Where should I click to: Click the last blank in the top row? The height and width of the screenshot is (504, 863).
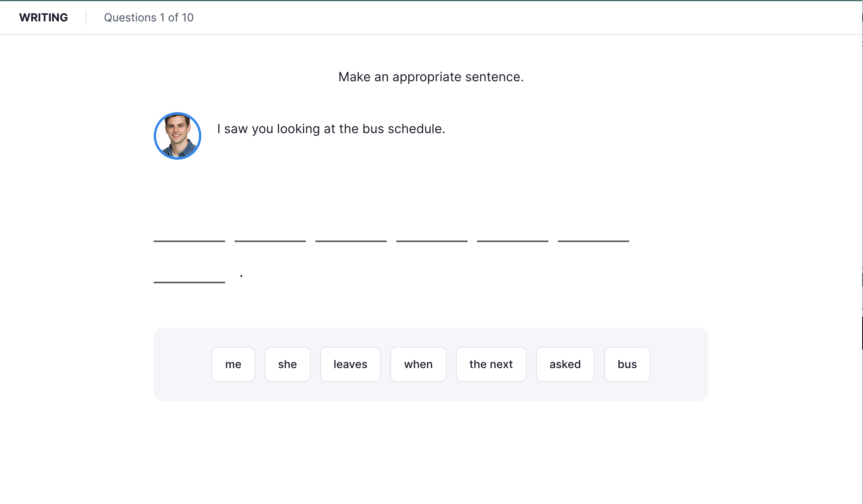click(593, 241)
